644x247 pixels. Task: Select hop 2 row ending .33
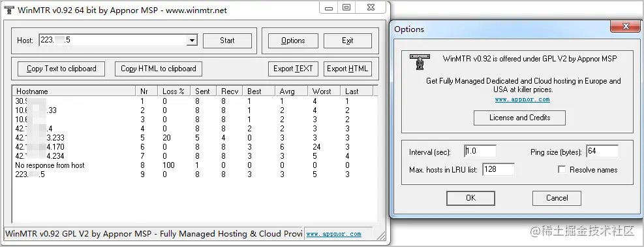(193, 110)
